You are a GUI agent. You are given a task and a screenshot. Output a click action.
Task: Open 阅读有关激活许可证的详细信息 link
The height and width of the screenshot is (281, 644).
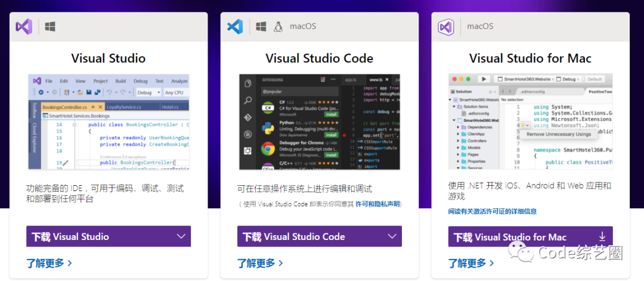pyautogui.click(x=492, y=211)
